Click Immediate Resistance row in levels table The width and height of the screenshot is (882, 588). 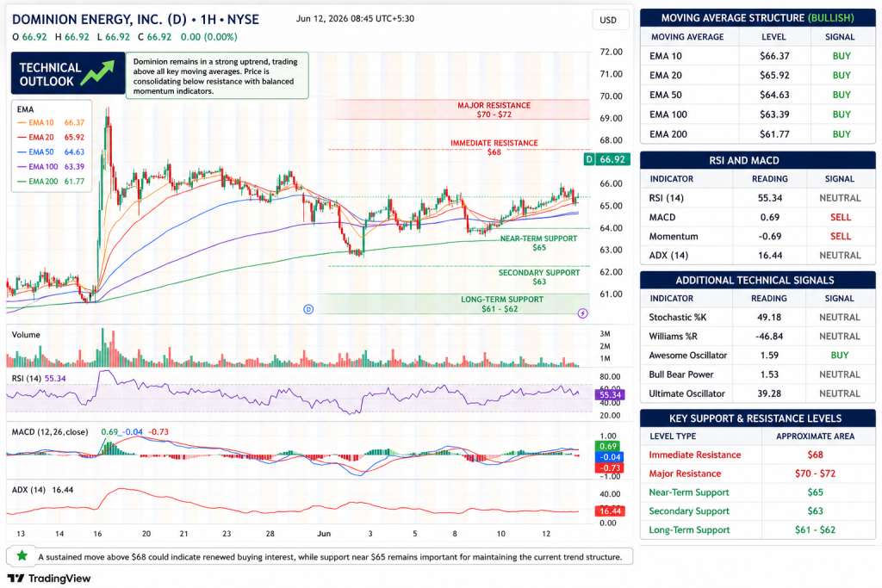[758, 455]
